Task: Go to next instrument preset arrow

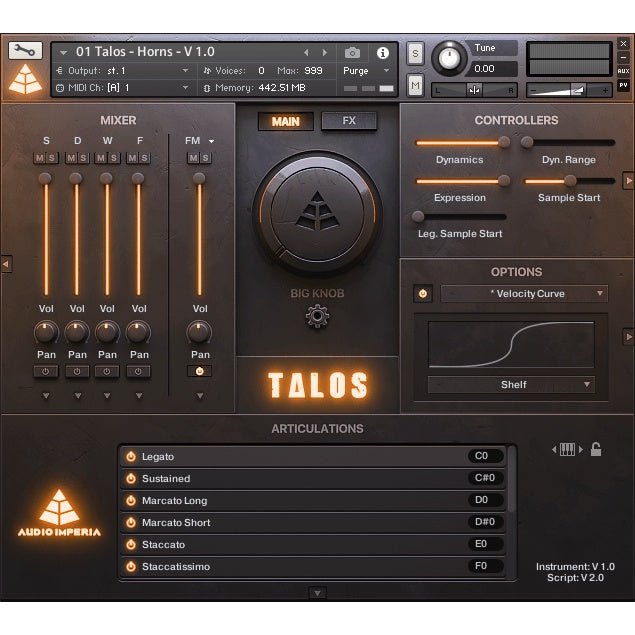Action: click(325, 53)
